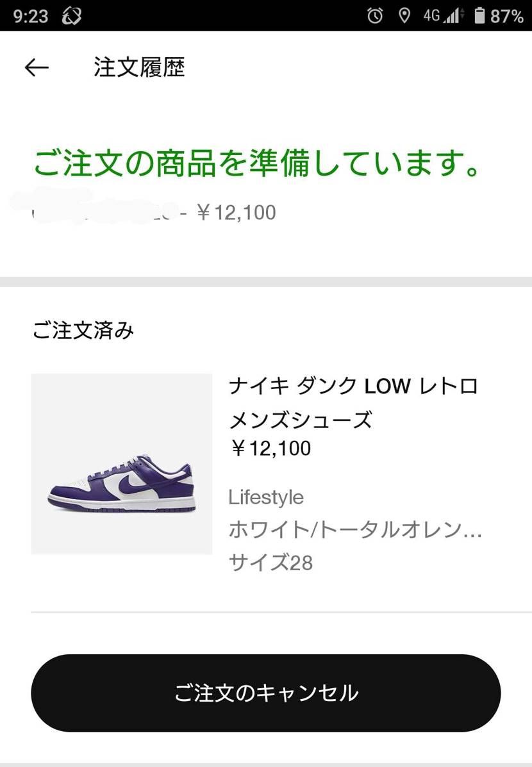Select the メンズシューズ product subtitle
This screenshot has height=767, width=532.
point(301,420)
